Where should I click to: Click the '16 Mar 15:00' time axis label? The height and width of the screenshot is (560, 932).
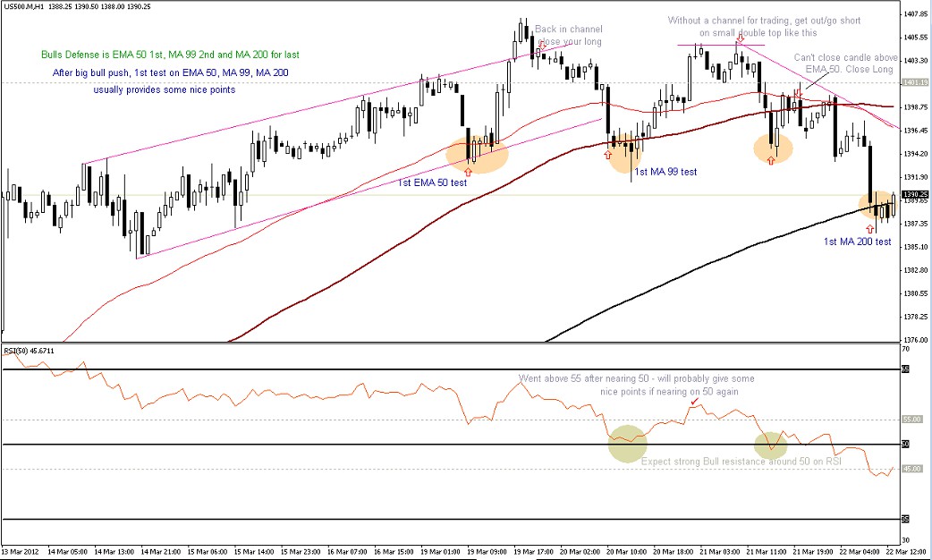click(394, 552)
